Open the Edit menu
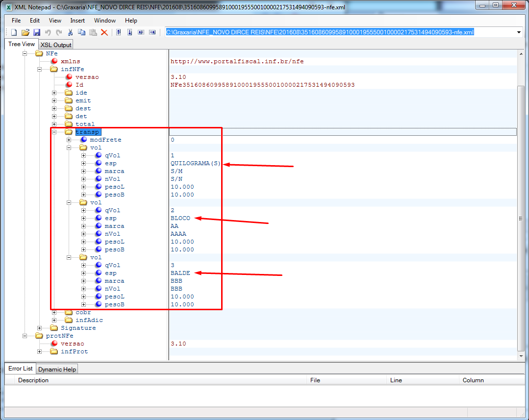Screen dimensions: 529x420 click(x=35, y=21)
